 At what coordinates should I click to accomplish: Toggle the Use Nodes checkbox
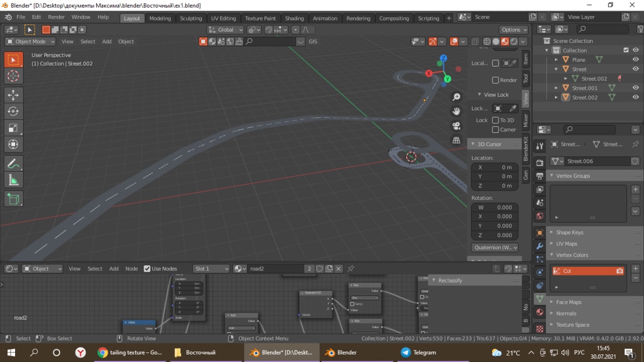147,269
